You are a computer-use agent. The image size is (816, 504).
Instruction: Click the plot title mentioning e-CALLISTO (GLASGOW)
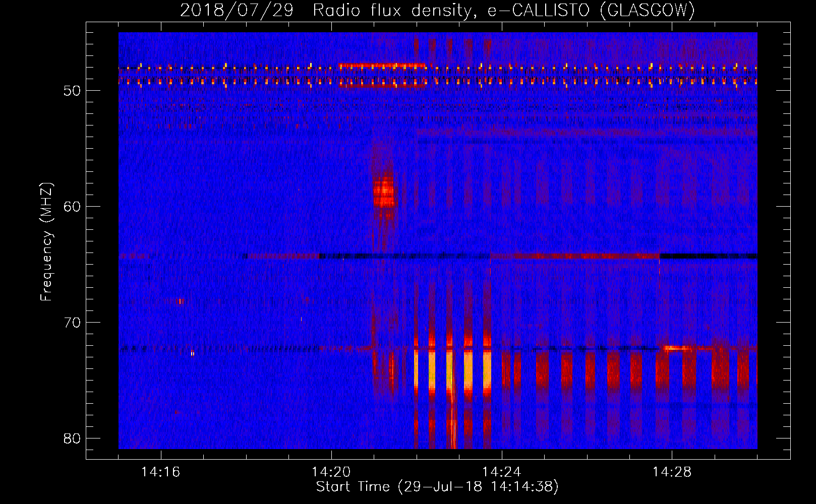pyautogui.click(x=438, y=10)
